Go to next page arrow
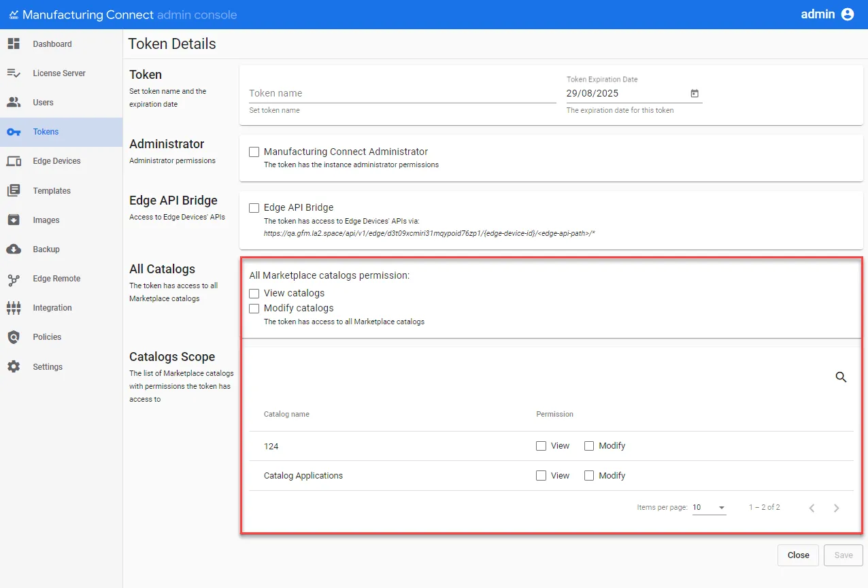The height and width of the screenshot is (588, 868). [x=837, y=508]
